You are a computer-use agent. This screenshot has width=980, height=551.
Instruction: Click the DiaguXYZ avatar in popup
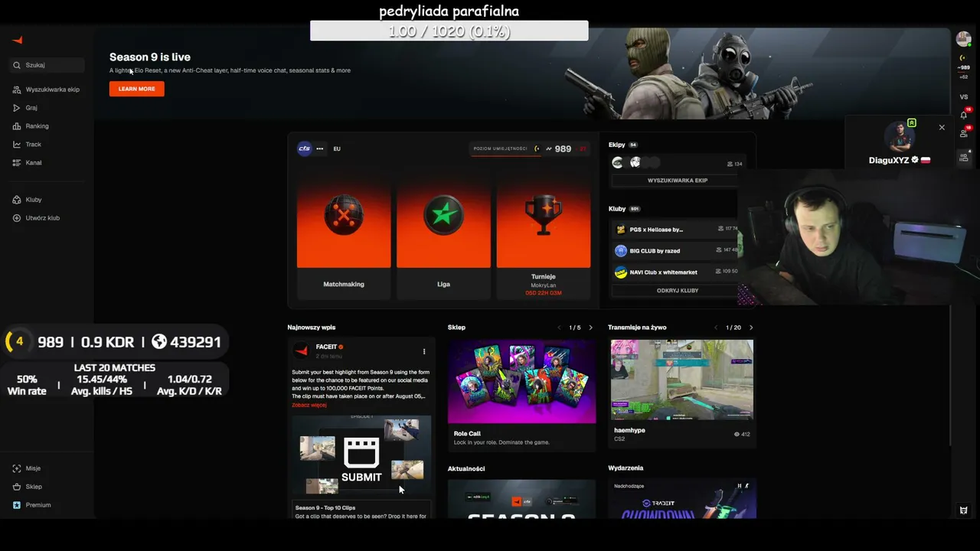pyautogui.click(x=900, y=138)
